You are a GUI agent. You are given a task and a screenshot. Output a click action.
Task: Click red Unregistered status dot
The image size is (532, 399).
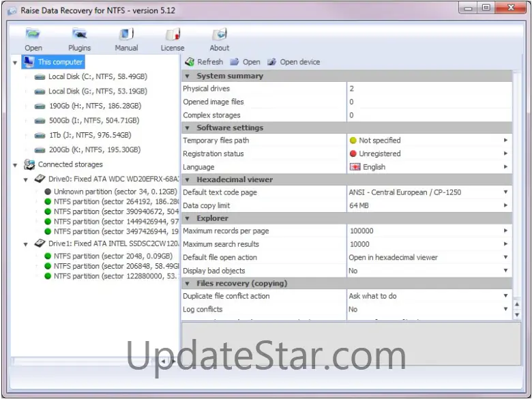[x=353, y=153]
